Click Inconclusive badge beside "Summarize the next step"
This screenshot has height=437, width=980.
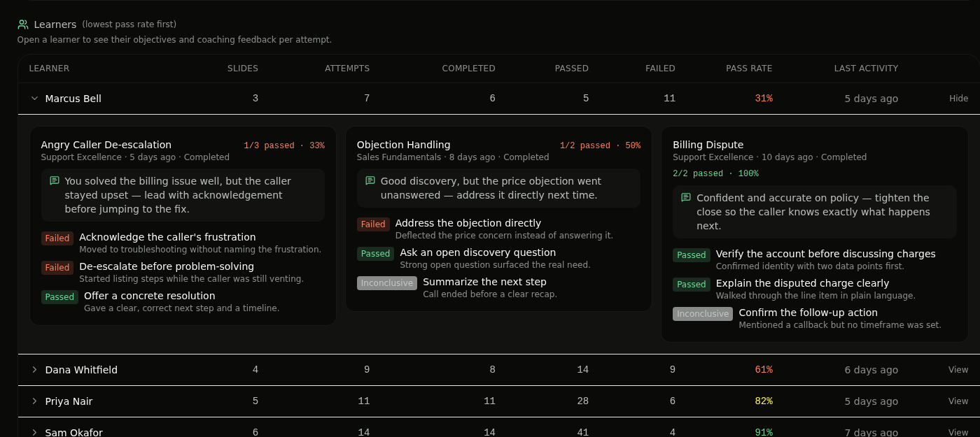point(387,283)
